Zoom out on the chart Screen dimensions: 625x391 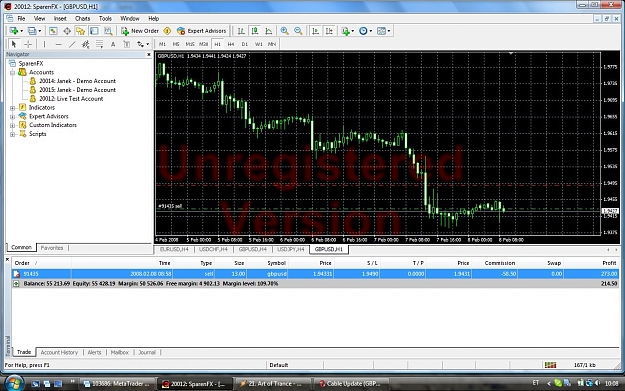(x=298, y=31)
